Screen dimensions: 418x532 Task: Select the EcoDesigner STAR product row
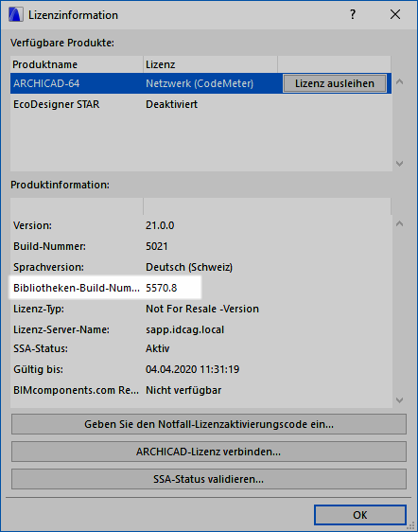point(200,104)
